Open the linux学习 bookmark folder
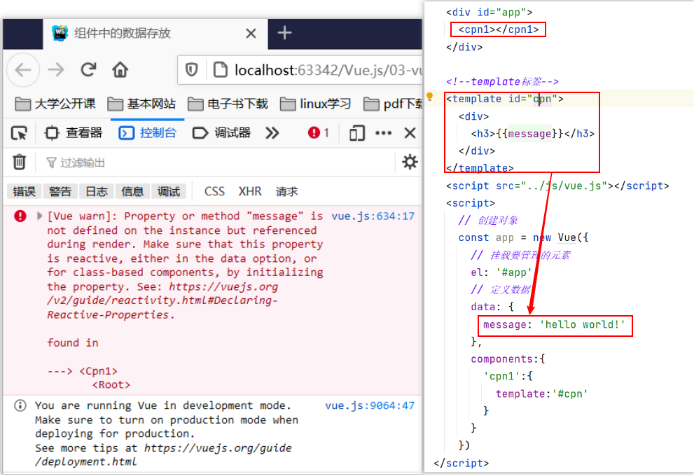Image resolution: width=694 pixels, height=476 pixels. pos(316,104)
